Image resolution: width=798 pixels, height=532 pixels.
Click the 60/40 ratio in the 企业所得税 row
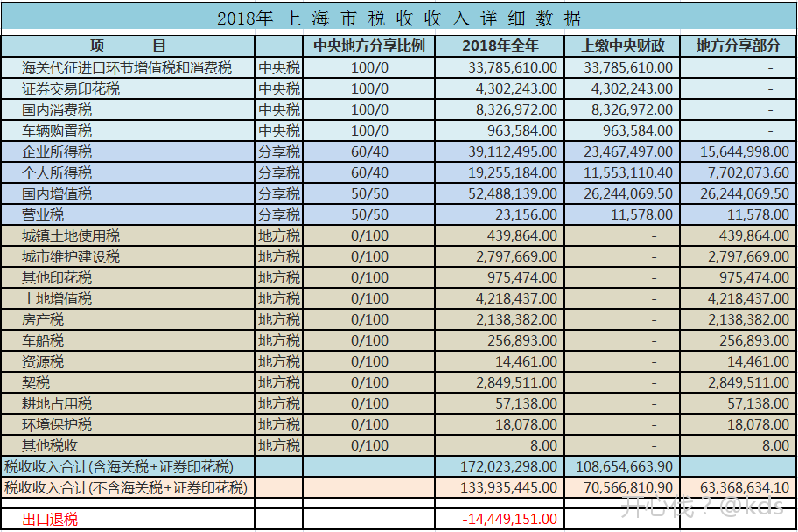click(369, 151)
